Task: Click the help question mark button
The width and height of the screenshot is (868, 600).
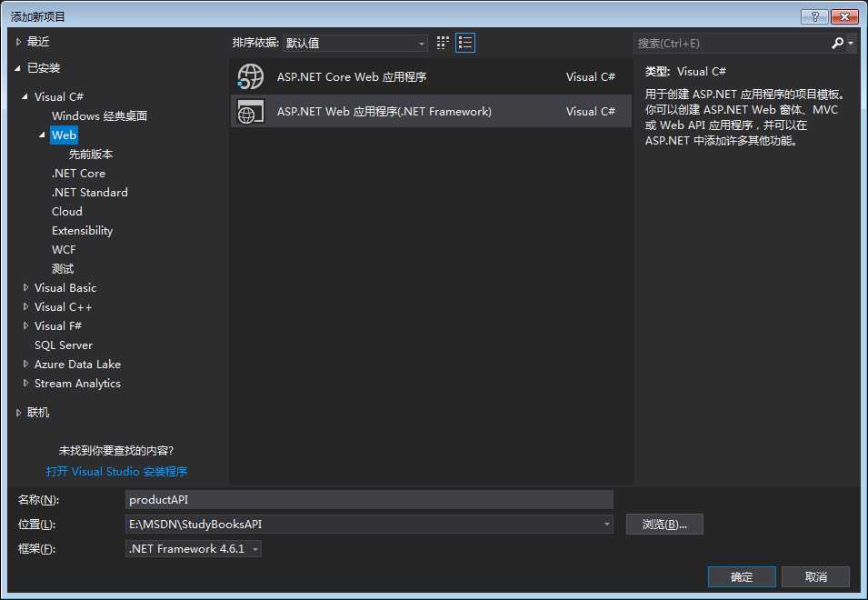Action: click(814, 16)
